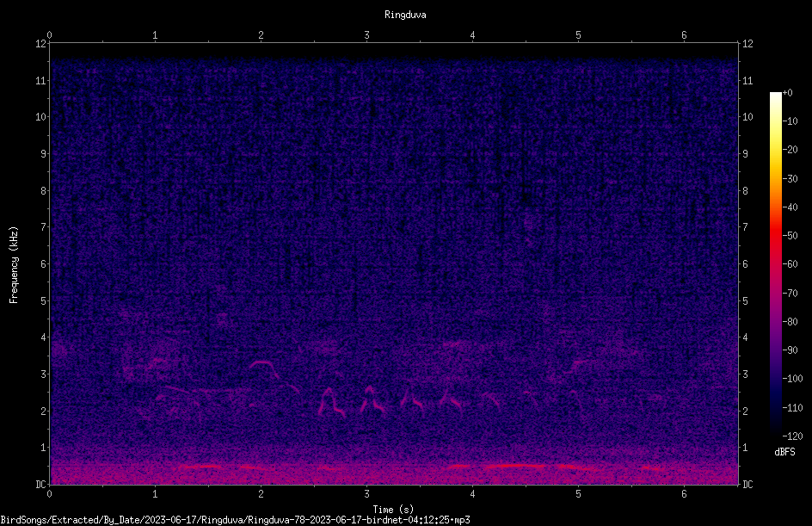Click the file path text at bottom

pyautogui.click(x=235, y=520)
